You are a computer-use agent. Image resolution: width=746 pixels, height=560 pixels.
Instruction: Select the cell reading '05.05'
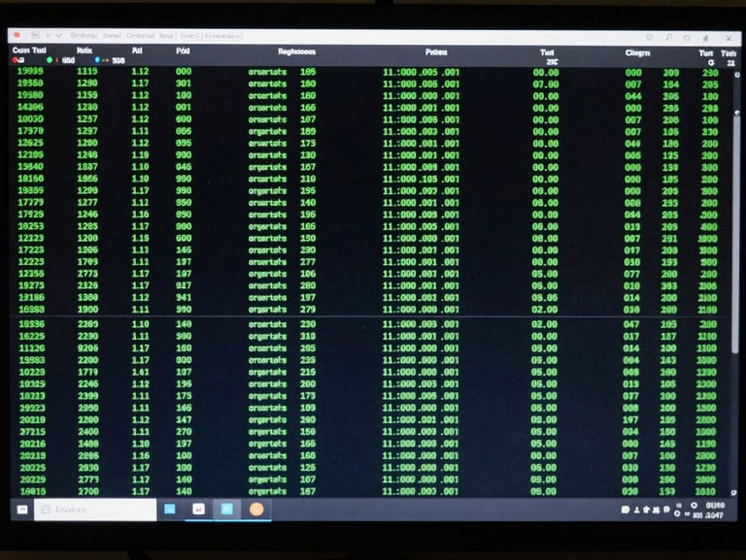pos(545,298)
